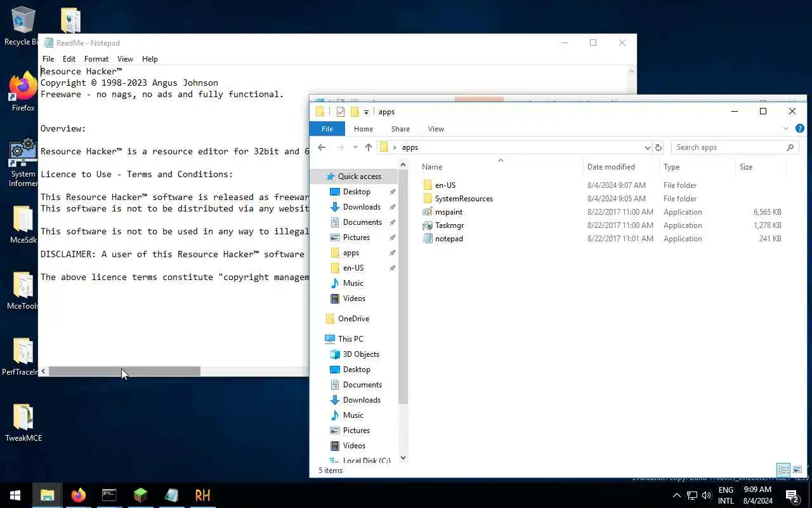Open Firefox from the taskbar
The height and width of the screenshot is (508, 812).
(78, 495)
